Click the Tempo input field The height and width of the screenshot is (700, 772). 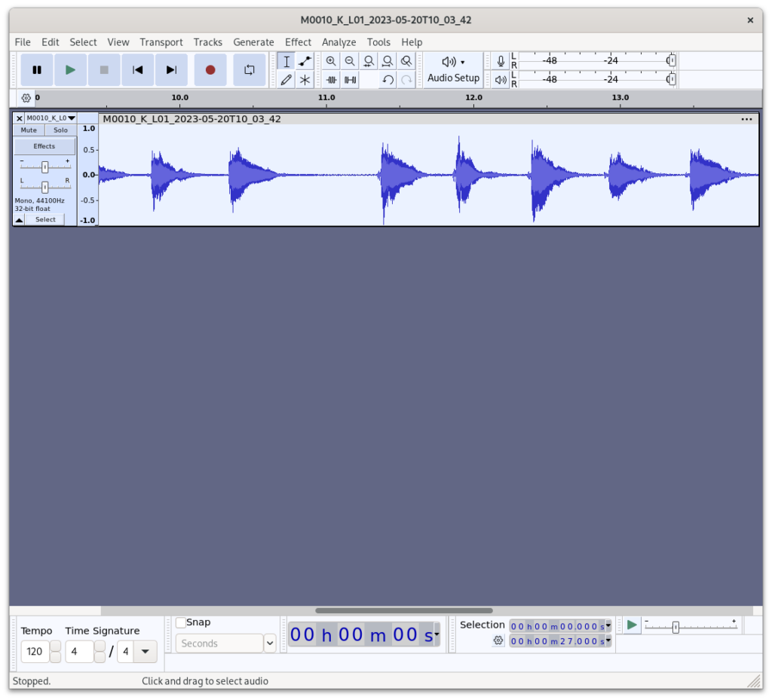35,651
